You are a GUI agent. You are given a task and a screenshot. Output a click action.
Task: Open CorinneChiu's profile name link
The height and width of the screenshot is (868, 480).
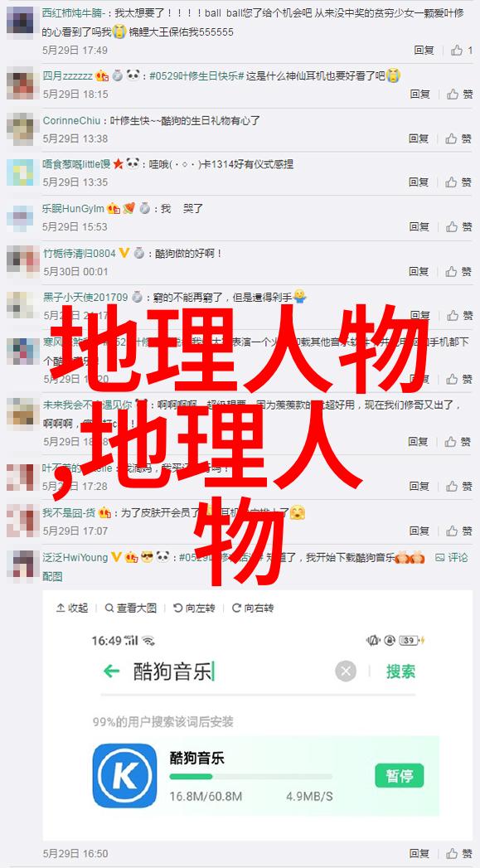(72, 120)
